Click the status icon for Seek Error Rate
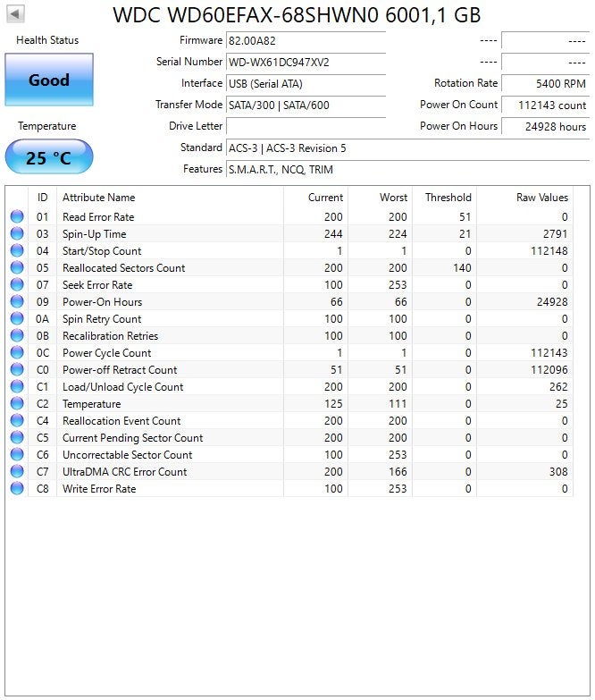Image resolution: width=595 pixels, height=700 pixels. [x=17, y=284]
